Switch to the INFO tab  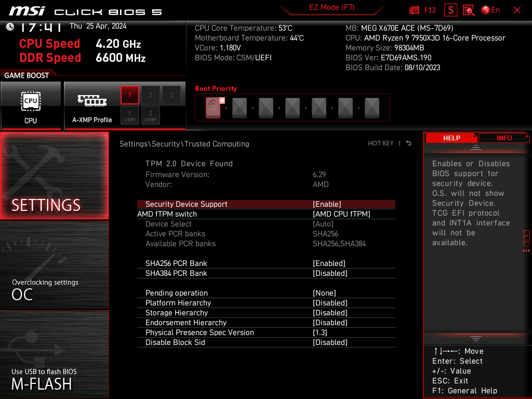pos(504,138)
